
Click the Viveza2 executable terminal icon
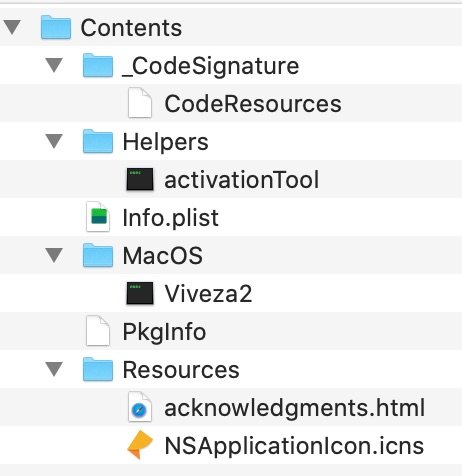pyautogui.click(x=140, y=293)
